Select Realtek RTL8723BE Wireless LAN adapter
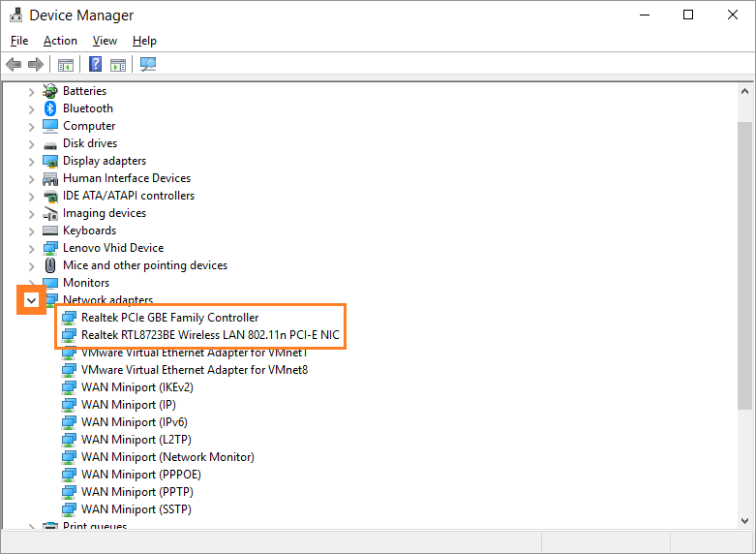 click(211, 335)
